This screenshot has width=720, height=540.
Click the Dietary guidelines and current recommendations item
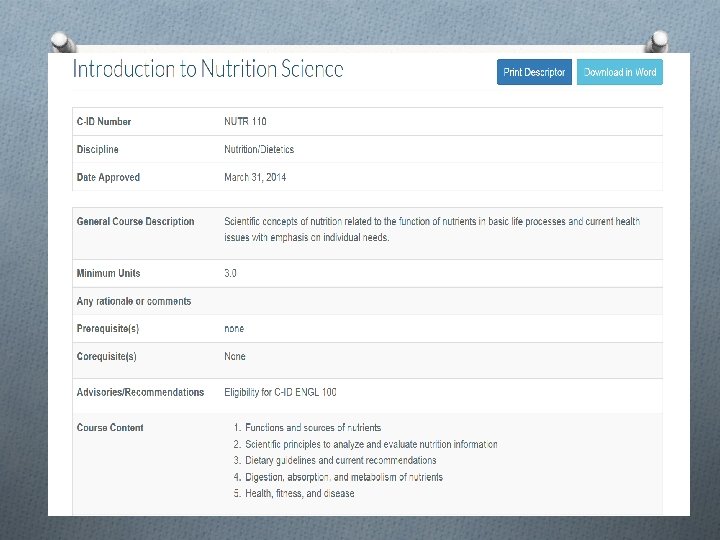[340, 460]
